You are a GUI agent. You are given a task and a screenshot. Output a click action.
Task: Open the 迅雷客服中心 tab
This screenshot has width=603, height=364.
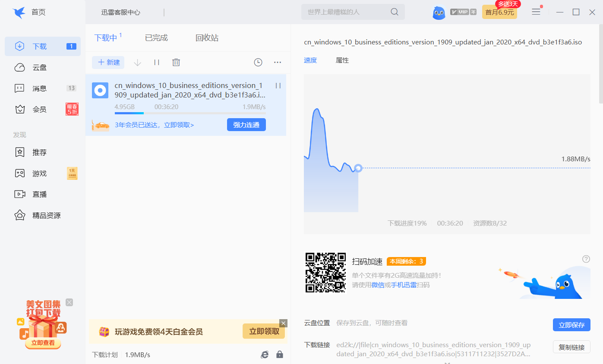[x=121, y=13]
